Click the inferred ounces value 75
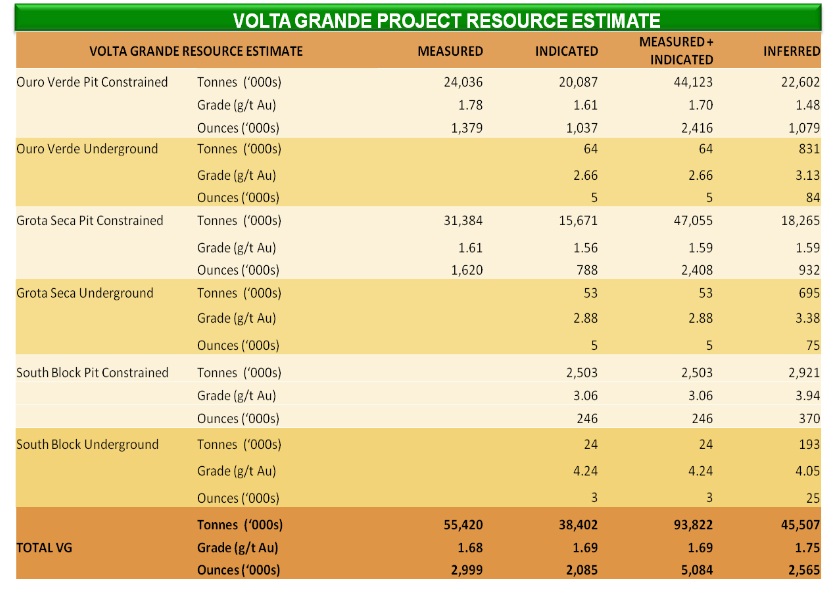Screen dimensions: 837x593 tap(813, 346)
